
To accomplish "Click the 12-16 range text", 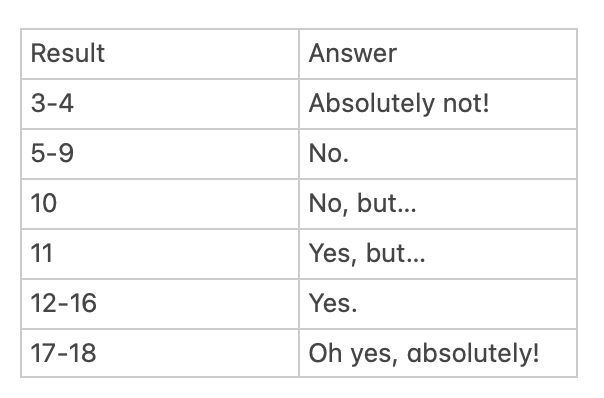I will (64, 303).
